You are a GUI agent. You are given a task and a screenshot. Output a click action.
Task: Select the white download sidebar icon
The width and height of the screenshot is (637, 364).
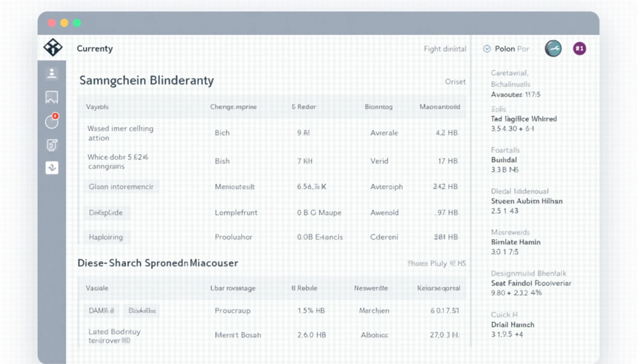(x=52, y=168)
